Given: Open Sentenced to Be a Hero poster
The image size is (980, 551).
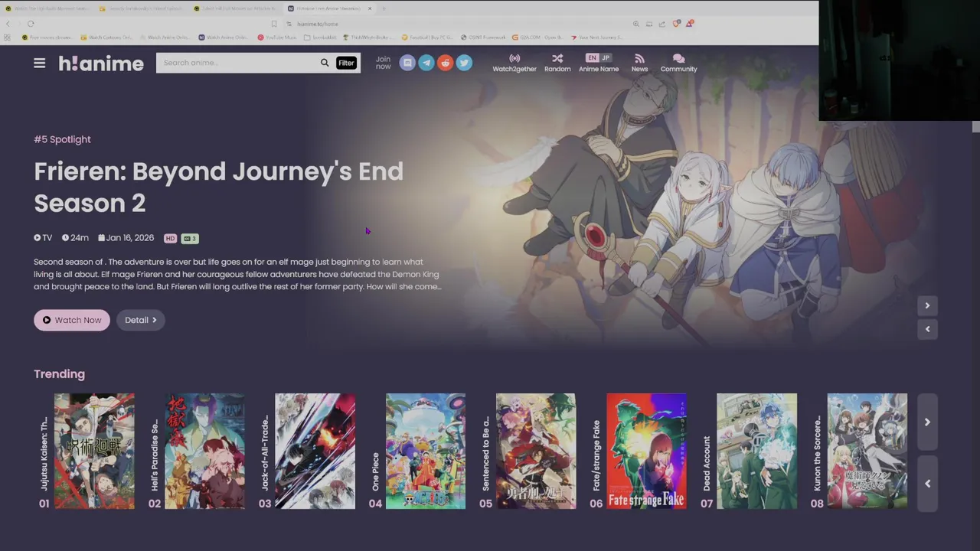Looking at the screenshot, I should pyautogui.click(x=535, y=451).
